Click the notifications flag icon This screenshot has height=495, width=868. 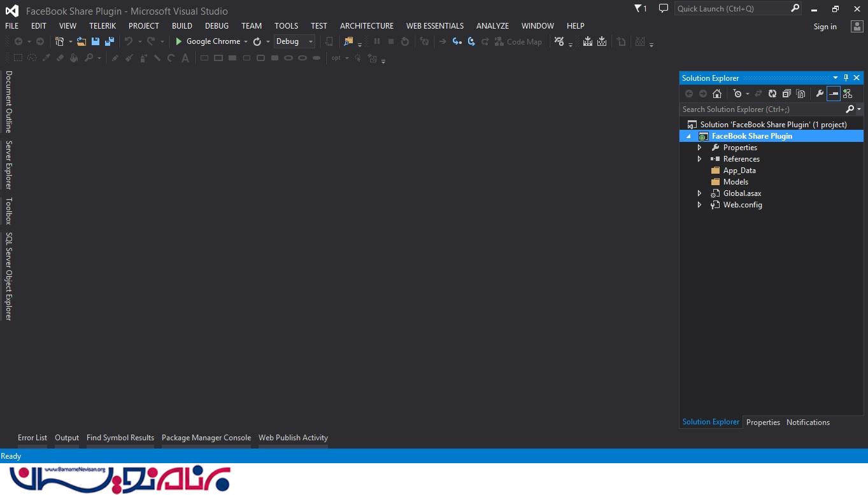(x=638, y=8)
